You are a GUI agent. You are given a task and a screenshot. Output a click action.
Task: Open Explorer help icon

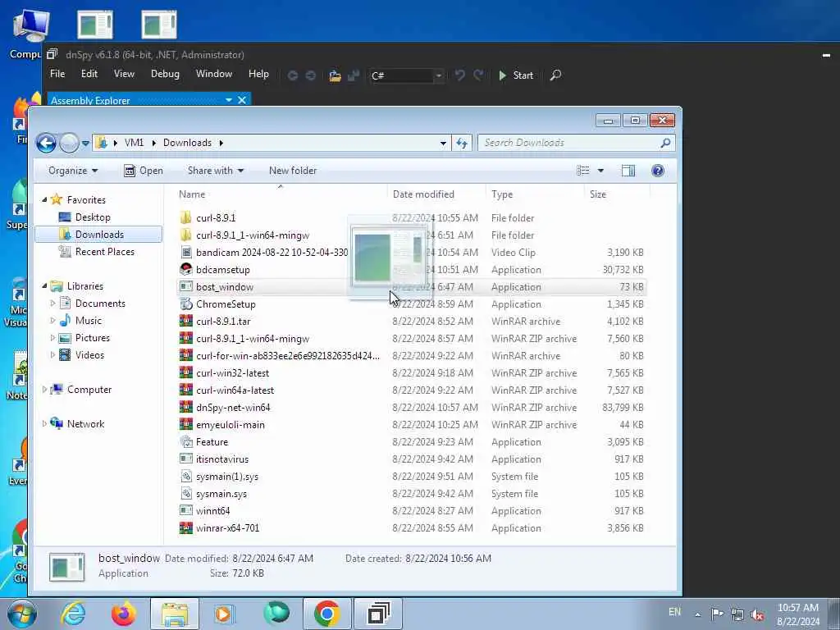pos(658,171)
